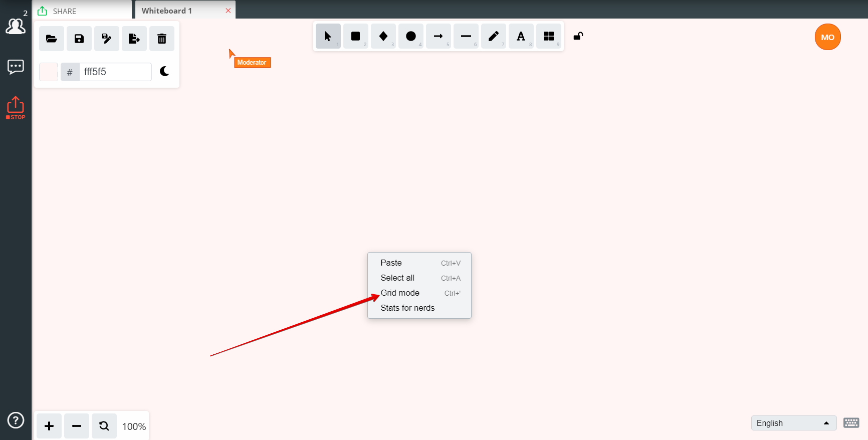Click the hex color input field
The height and width of the screenshot is (440, 868).
(x=115, y=72)
